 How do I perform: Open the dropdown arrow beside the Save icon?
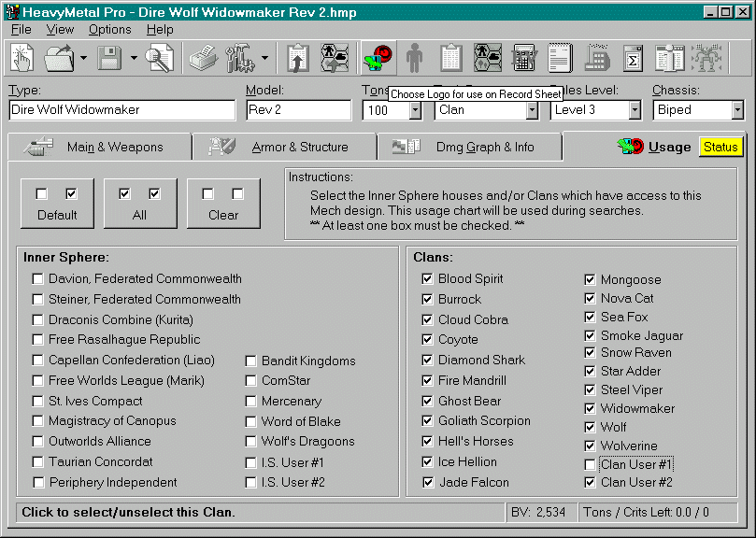click(x=134, y=58)
